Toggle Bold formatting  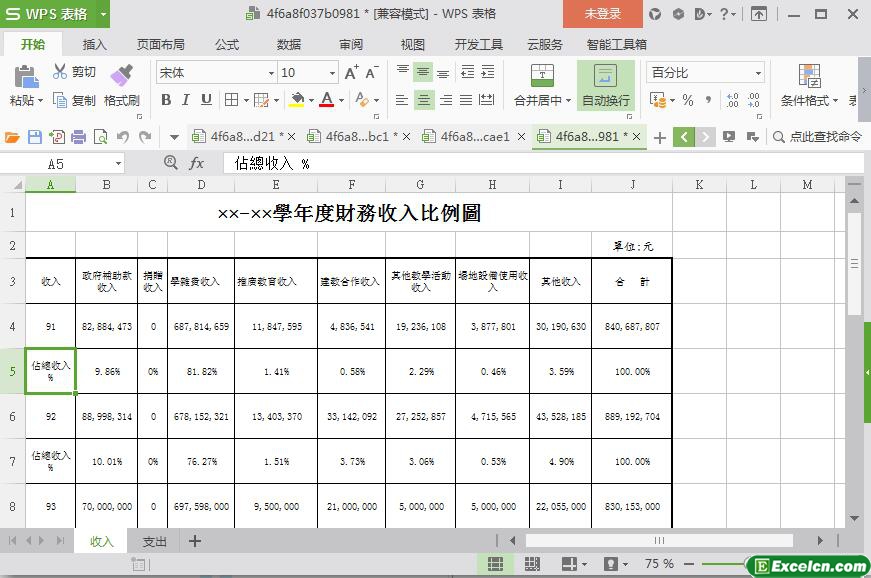[166, 100]
